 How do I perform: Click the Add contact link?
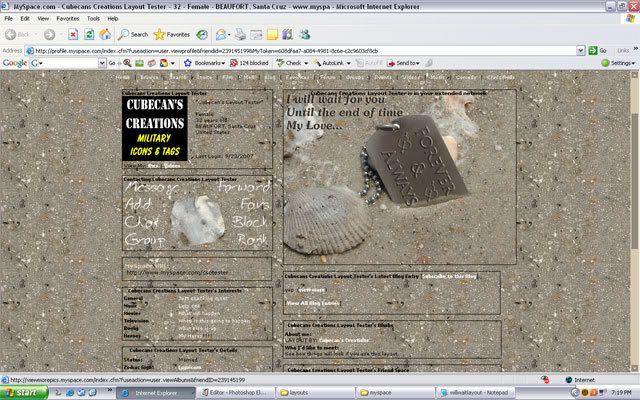pyautogui.click(x=138, y=204)
